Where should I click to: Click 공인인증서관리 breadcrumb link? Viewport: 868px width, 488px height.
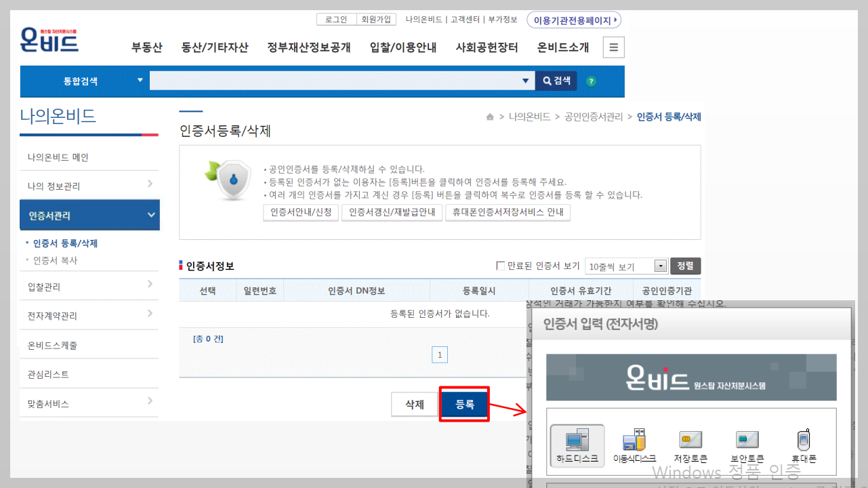pos(594,117)
